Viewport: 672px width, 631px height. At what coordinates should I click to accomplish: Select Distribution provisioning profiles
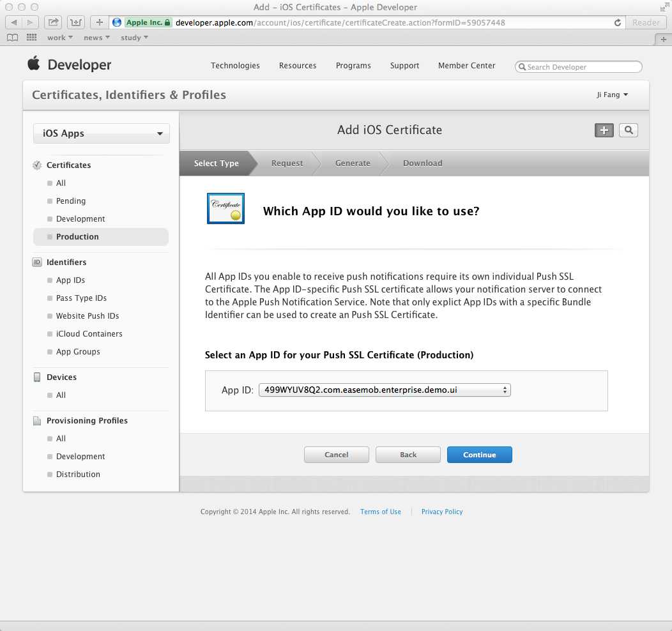coord(78,475)
